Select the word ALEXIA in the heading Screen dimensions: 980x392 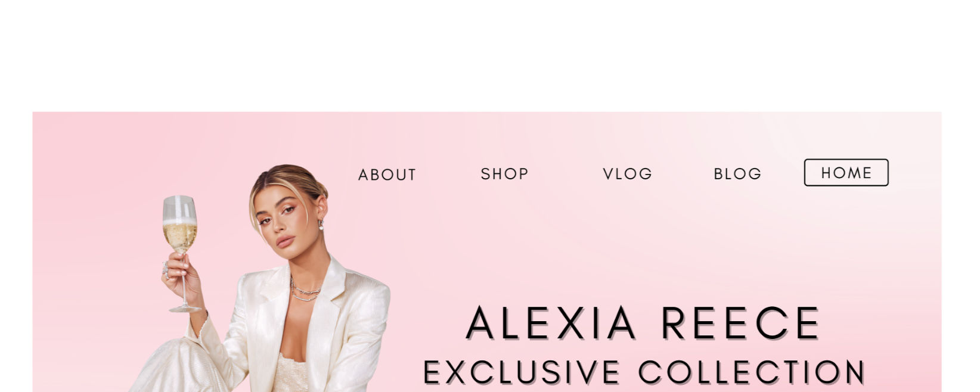(x=551, y=323)
